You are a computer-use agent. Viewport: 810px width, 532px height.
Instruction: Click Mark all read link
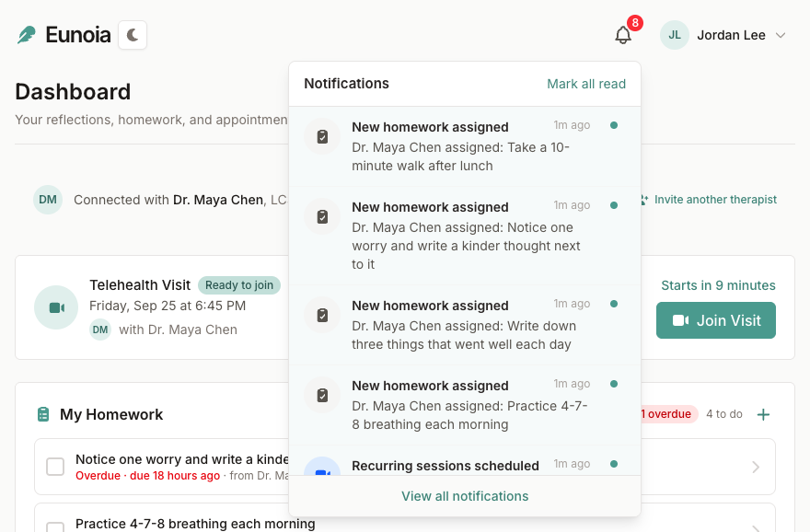pos(586,84)
